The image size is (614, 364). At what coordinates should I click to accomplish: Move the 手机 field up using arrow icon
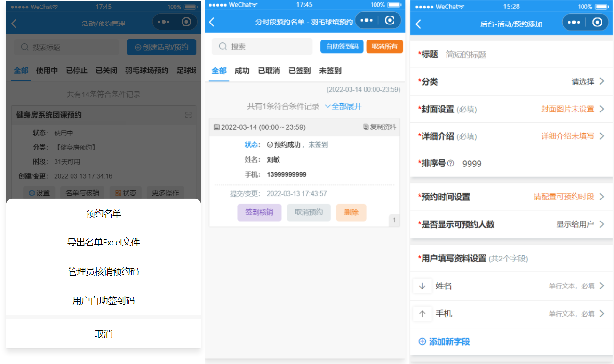point(422,314)
